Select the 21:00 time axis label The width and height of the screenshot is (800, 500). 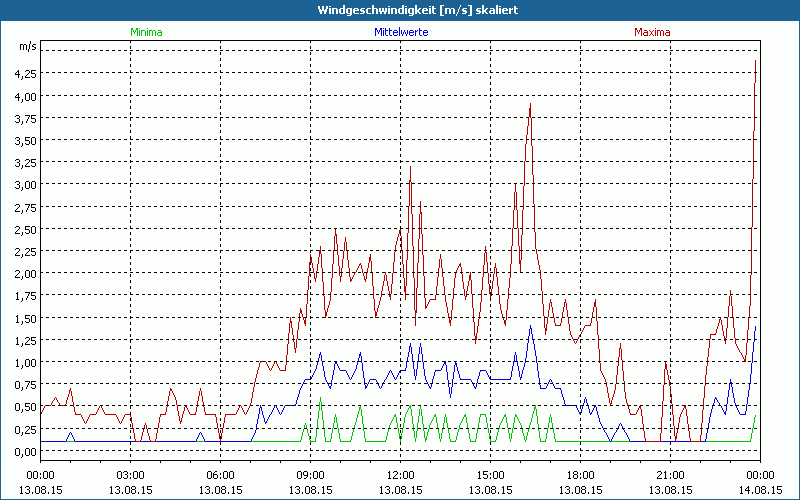(670, 475)
